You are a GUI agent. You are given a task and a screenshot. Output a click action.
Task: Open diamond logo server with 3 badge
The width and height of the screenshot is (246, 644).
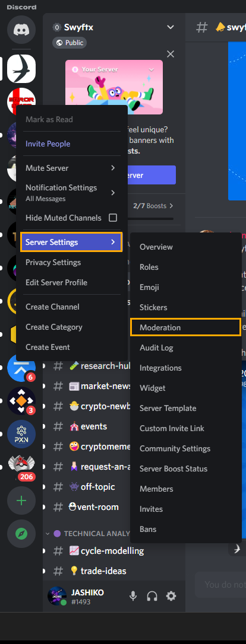(x=21, y=401)
